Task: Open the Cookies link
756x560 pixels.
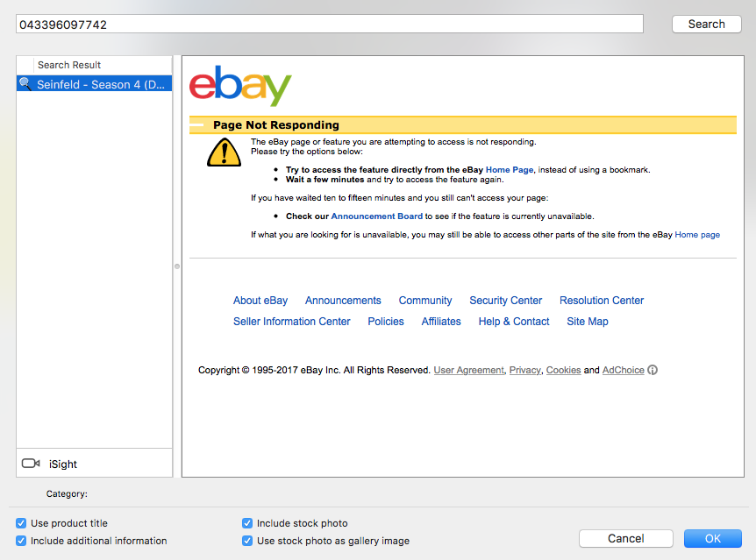Action: tap(563, 370)
